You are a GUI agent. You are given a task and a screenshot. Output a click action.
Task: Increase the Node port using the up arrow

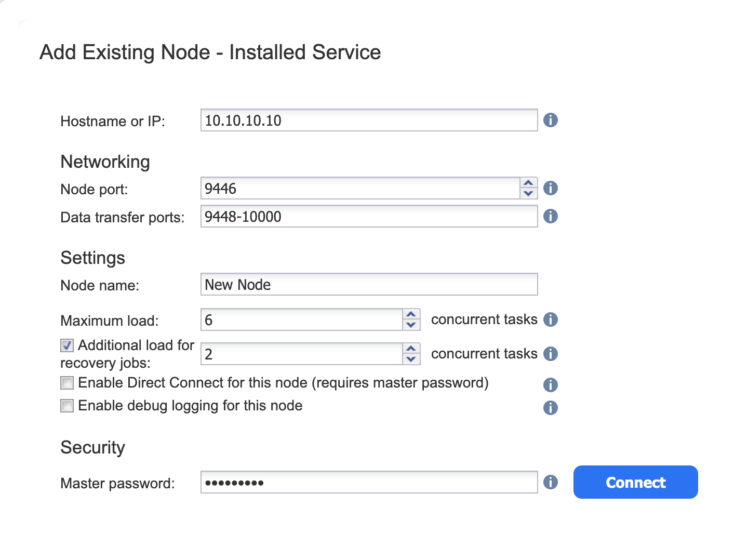(x=528, y=183)
